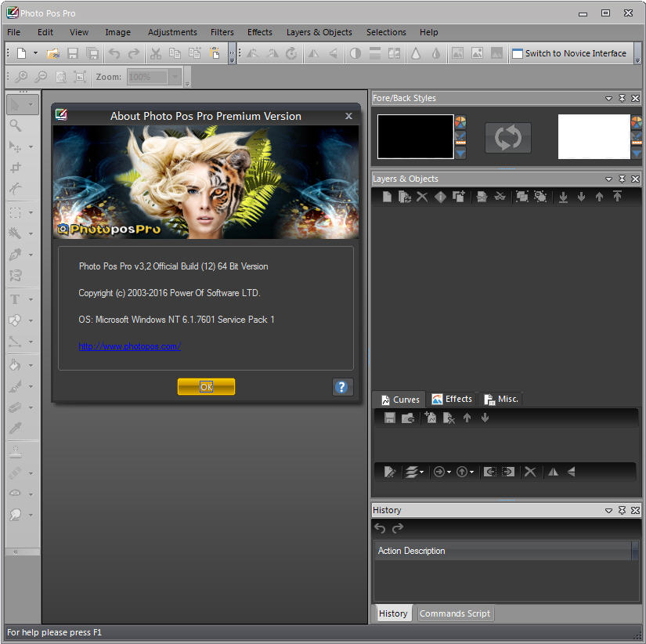The height and width of the screenshot is (644, 646).
Task: Click the Zoom Out magnifier icon
Action: (41, 76)
